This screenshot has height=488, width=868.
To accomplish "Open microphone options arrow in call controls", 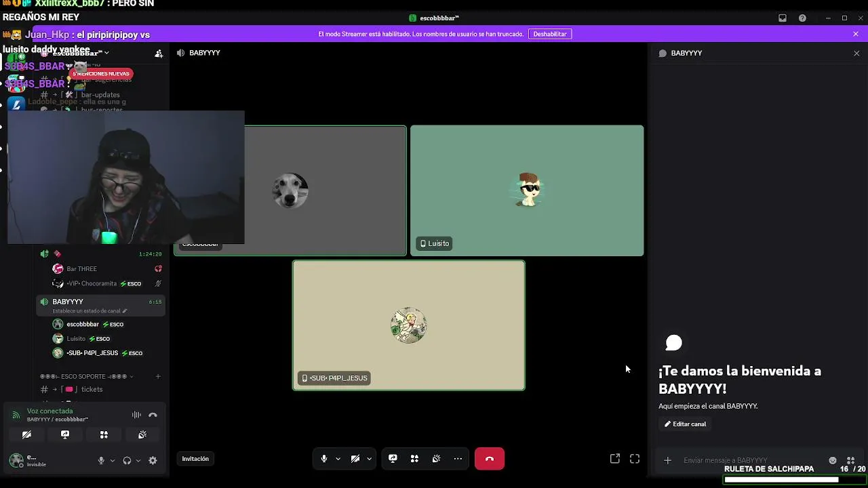I will pyautogui.click(x=338, y=459).
